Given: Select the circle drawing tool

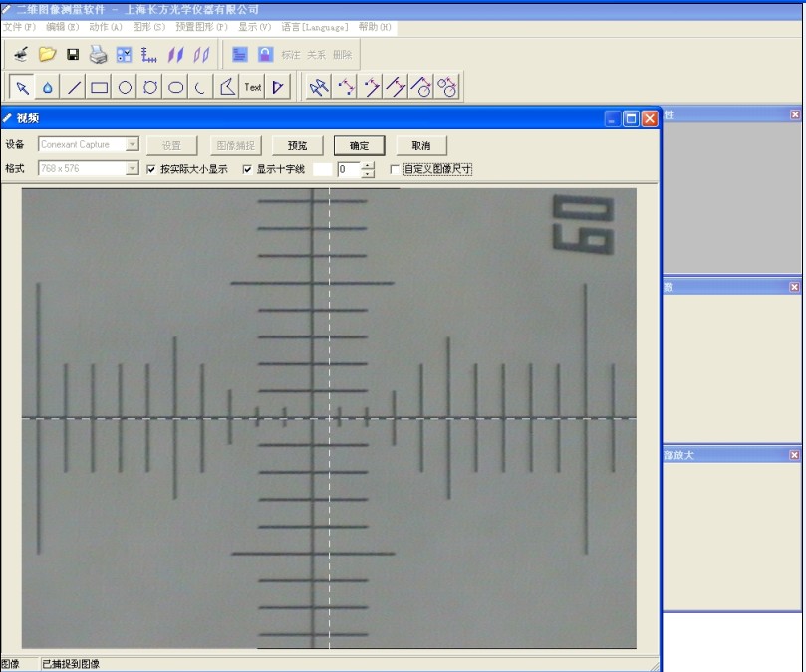Looking at the screenshot, I should click(126, 88).
